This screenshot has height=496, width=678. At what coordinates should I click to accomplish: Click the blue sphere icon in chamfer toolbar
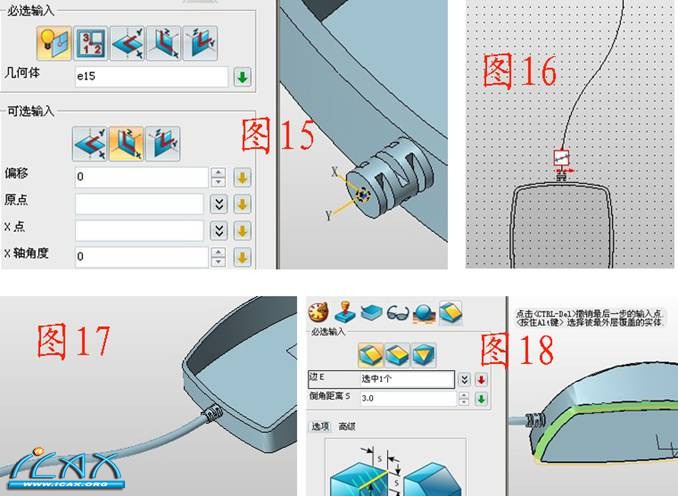(424, 313)
